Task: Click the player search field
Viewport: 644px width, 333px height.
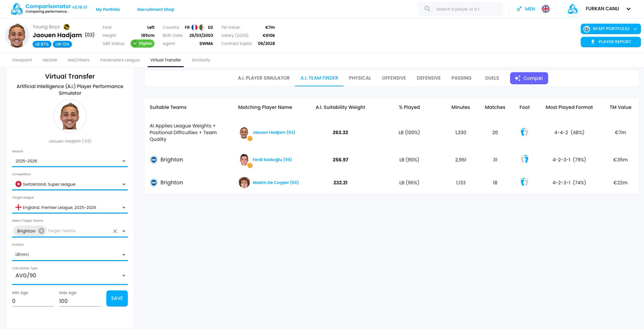Action: [x=460, y=9]
